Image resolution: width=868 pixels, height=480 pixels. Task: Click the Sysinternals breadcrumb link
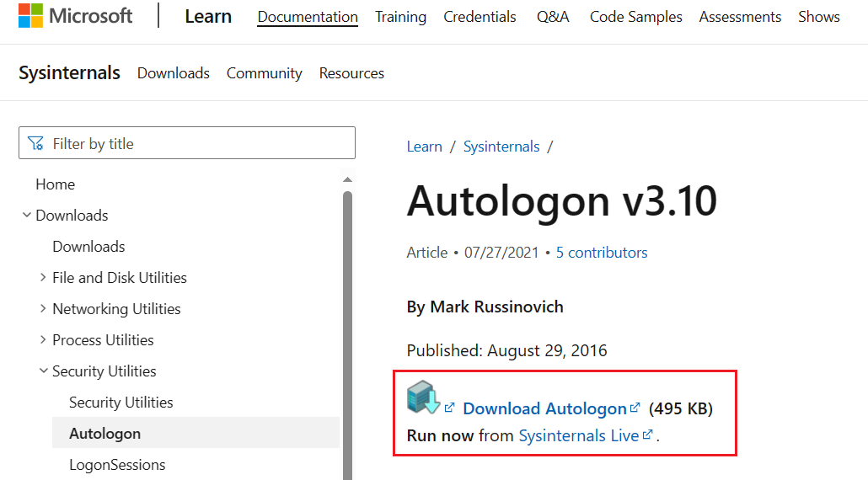pos(501,147)
